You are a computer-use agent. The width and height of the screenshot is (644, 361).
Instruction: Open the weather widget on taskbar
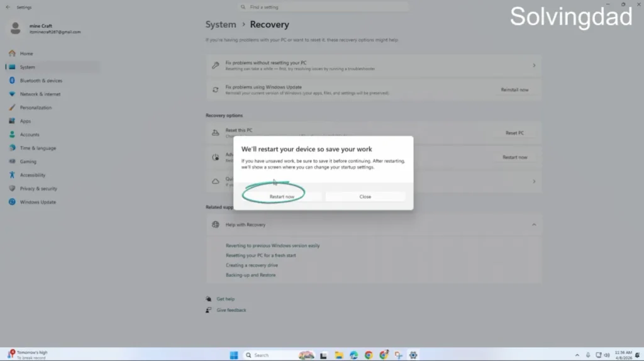(x=28, y=355)
